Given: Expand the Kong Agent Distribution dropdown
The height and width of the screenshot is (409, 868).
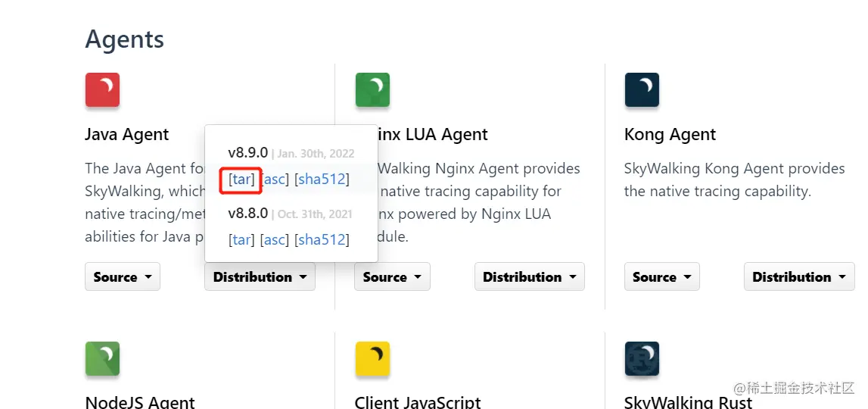Looking at the screenshot, I should point(799,276).
